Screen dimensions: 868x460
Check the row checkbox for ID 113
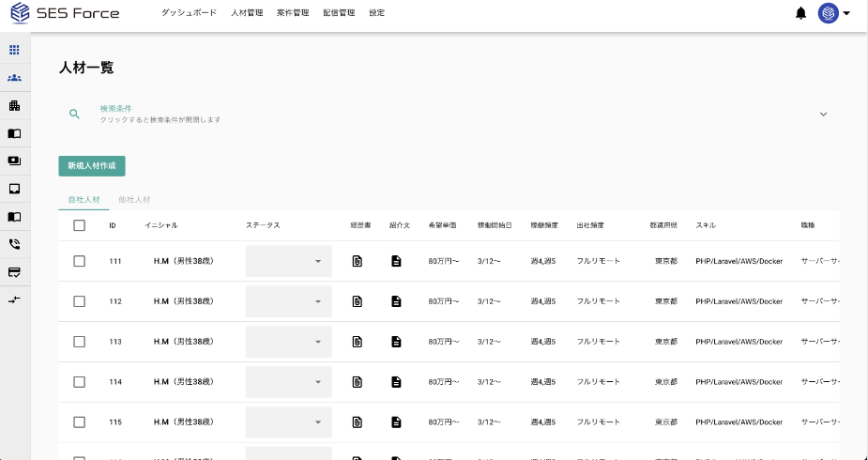click(79, 342)
